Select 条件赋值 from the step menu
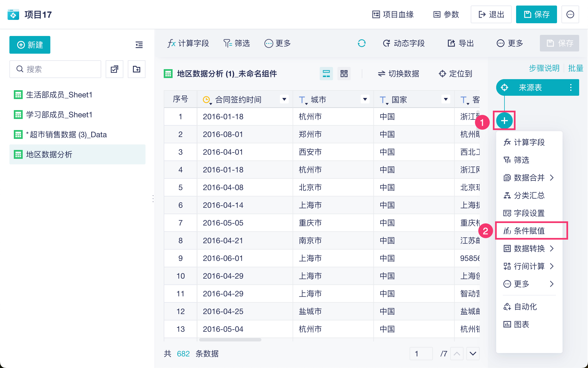This screenshot has height=368, width=588. (529, 231)
